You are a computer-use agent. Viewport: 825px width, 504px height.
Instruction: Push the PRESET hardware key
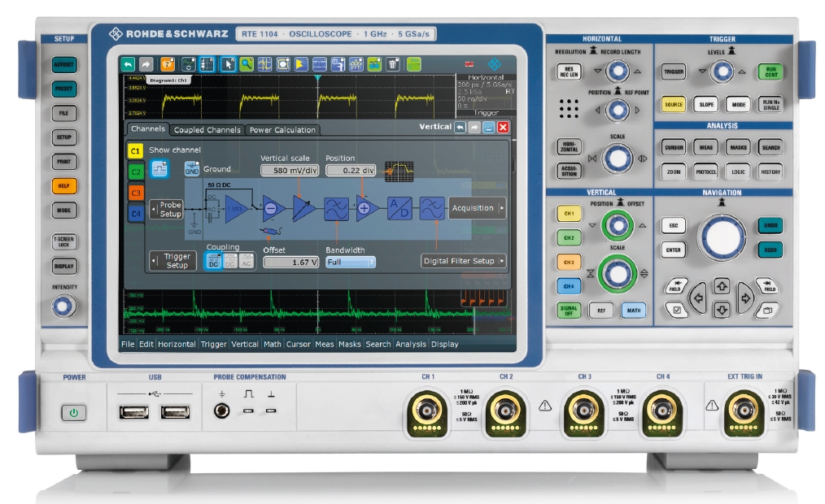pyautogui.click(x=64, y=89)
